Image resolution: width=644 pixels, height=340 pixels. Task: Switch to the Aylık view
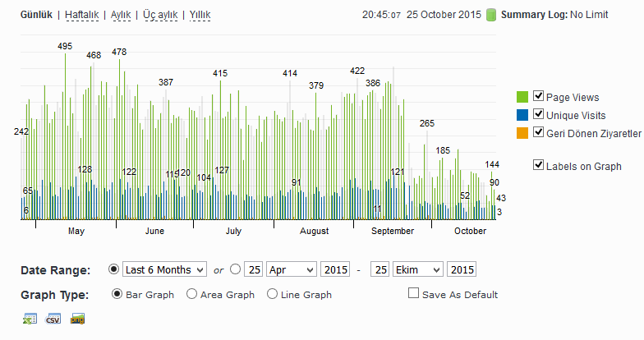(x=121, y=15)
